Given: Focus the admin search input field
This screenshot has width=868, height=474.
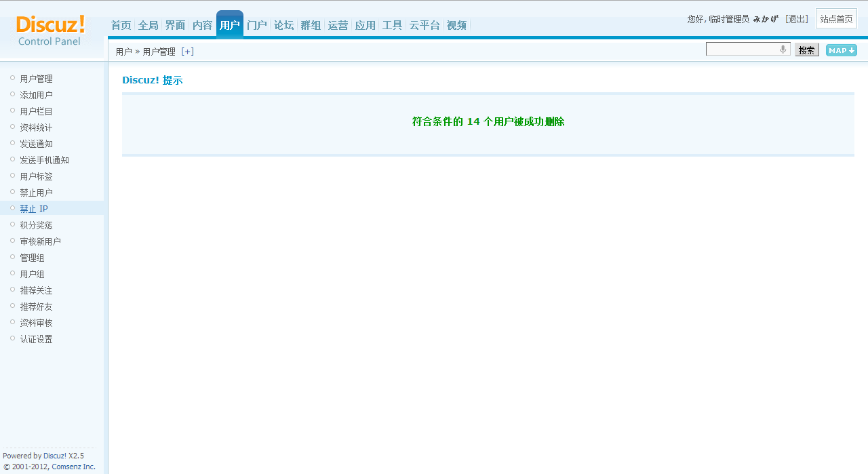Looking at the screenshot, I should (x=748, y=50).
